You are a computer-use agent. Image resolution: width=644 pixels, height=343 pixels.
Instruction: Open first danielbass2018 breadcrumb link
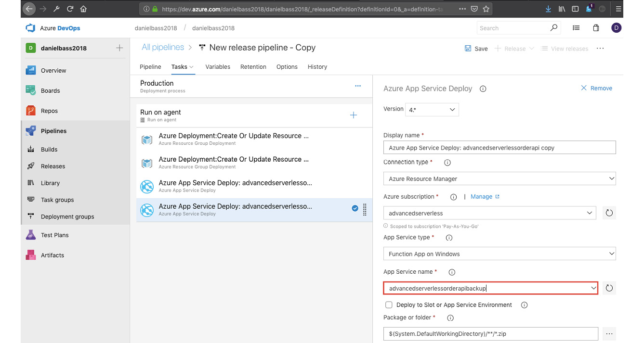pos(156,28)
